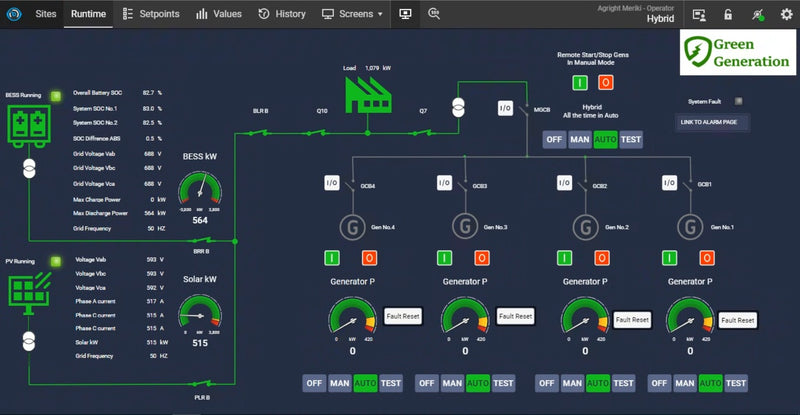The image size is (800, 415).
Task: Set Hybrid mode selector to AUTO
Action: coord(605,139)
